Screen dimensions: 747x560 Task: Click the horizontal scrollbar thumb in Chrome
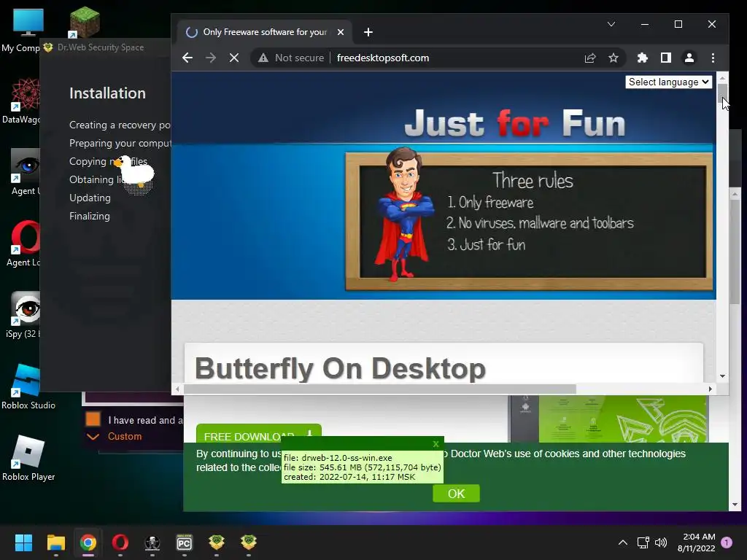point(379,389)
